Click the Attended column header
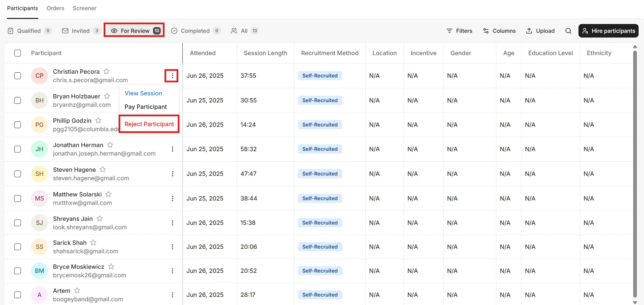 coord(203,53)
